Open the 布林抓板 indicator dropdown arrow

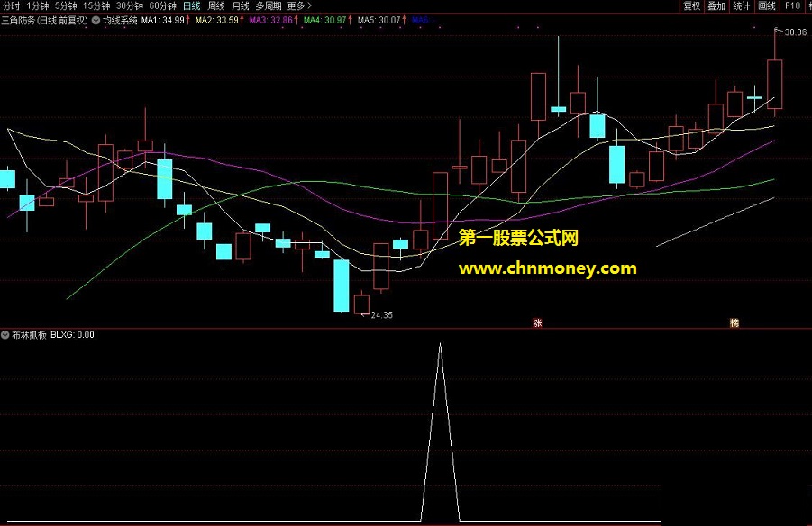(5, 335)
